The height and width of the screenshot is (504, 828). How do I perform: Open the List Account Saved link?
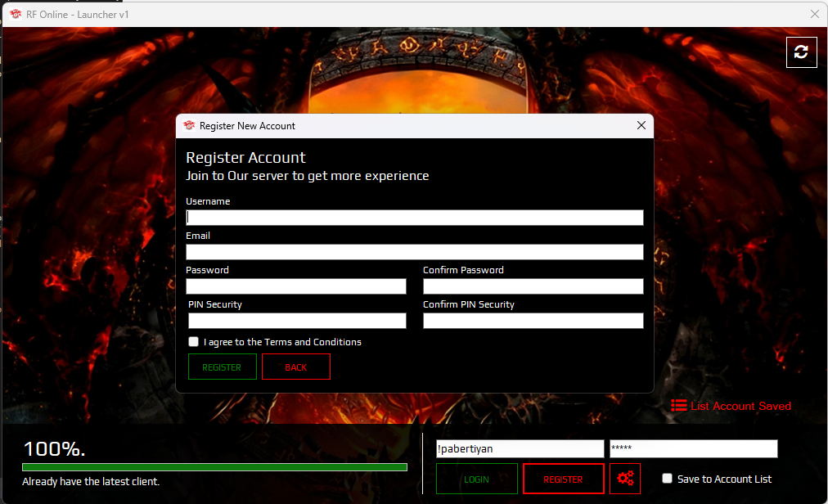coord(740,406)
